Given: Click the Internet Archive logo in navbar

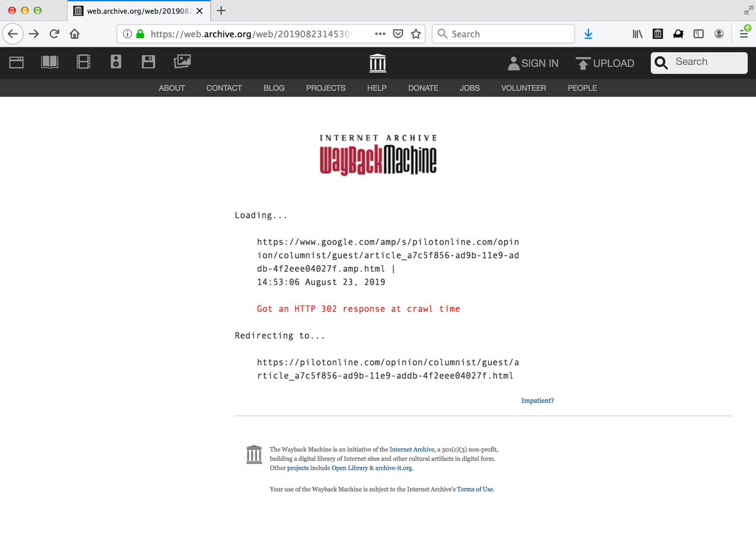Looking at the screenshot, I should (x=378, y=62).
